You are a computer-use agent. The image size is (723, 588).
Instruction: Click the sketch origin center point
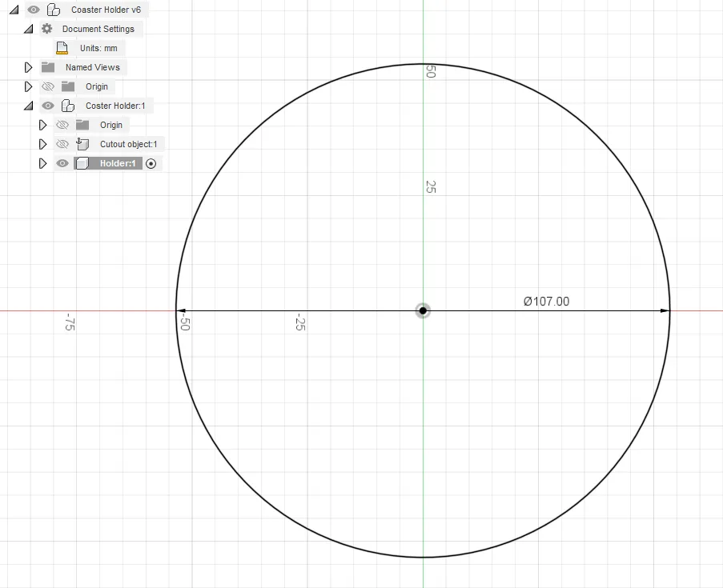423,310
